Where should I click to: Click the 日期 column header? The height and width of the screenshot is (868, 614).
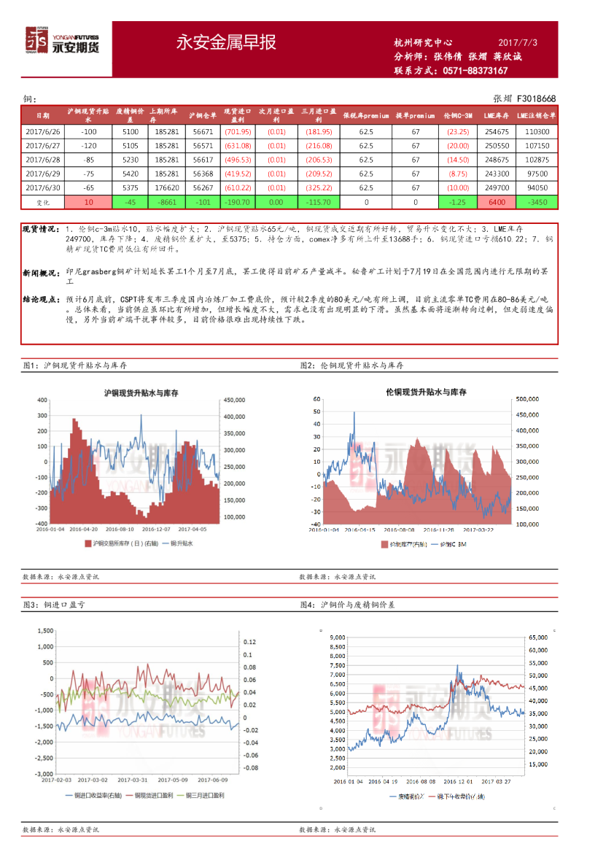coord(42,116)
